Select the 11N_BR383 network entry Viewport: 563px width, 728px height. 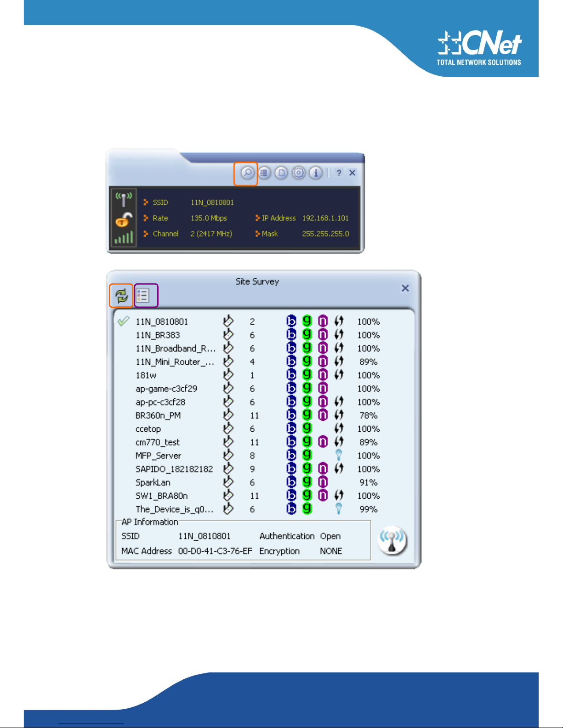158,335
